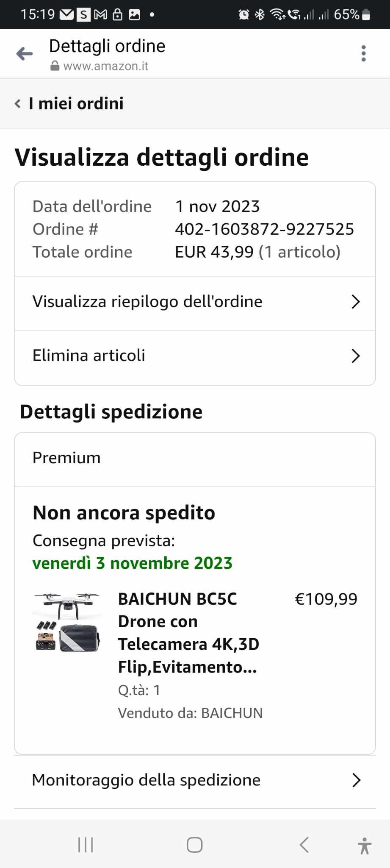The image size is (390, 868).
Task: Open Monitoraggio della spedizione
Action: point(195,781)
